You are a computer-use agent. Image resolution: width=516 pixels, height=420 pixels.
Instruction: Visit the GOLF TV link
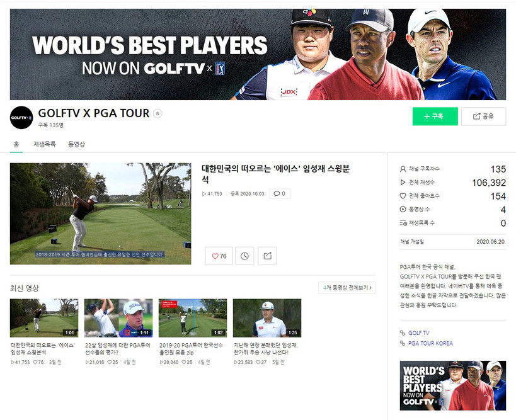point(418,333)
